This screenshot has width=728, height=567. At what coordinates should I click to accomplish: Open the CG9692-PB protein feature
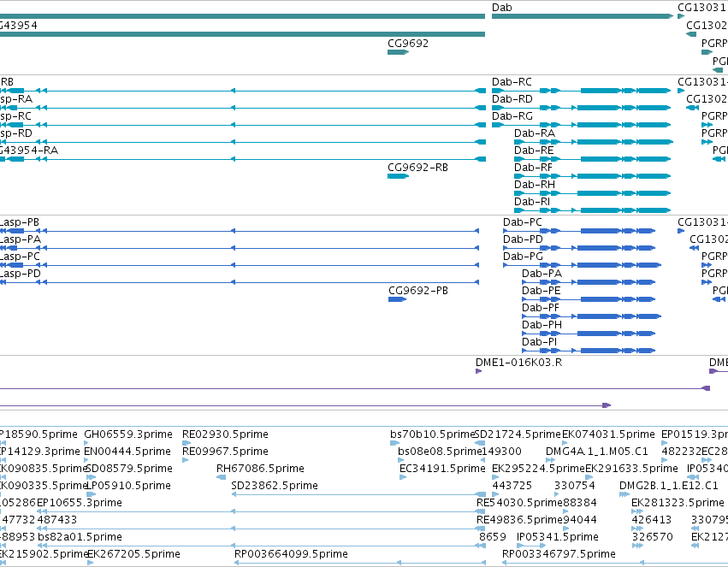(418, 291)
